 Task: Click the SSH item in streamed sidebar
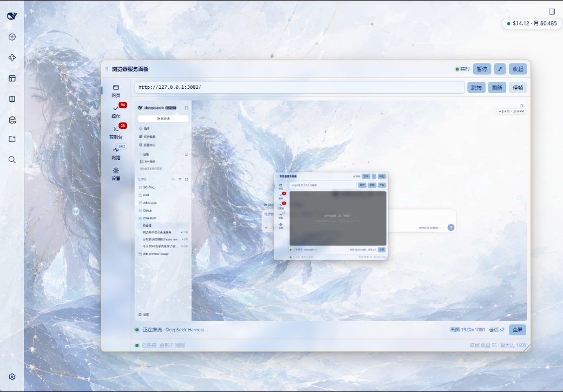tap(148, 161)
